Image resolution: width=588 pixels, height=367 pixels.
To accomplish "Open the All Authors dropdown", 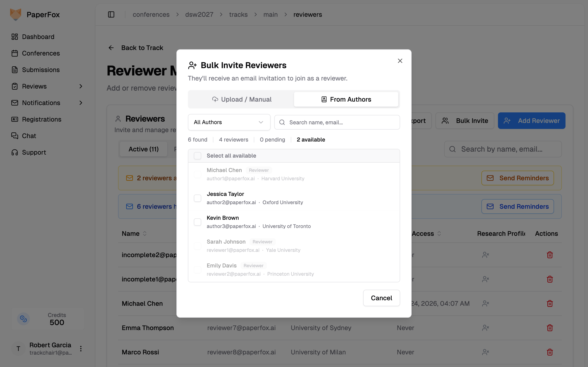I will tap(229, 122).
